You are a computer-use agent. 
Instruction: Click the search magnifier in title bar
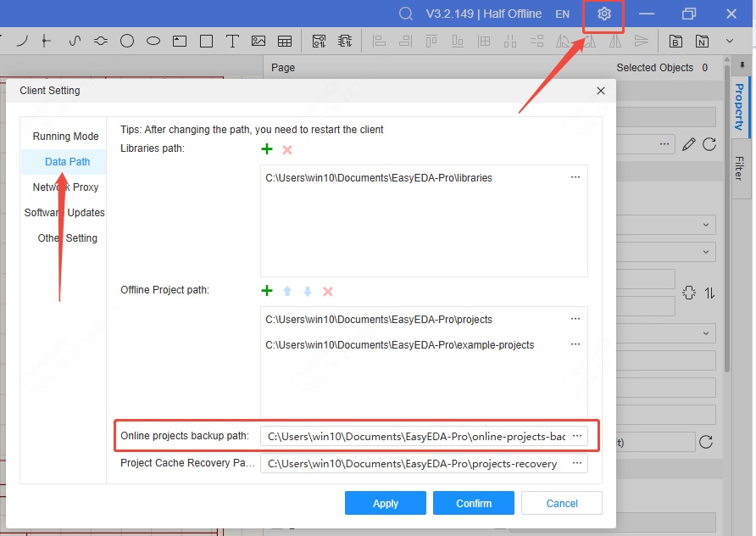(406, 14)
